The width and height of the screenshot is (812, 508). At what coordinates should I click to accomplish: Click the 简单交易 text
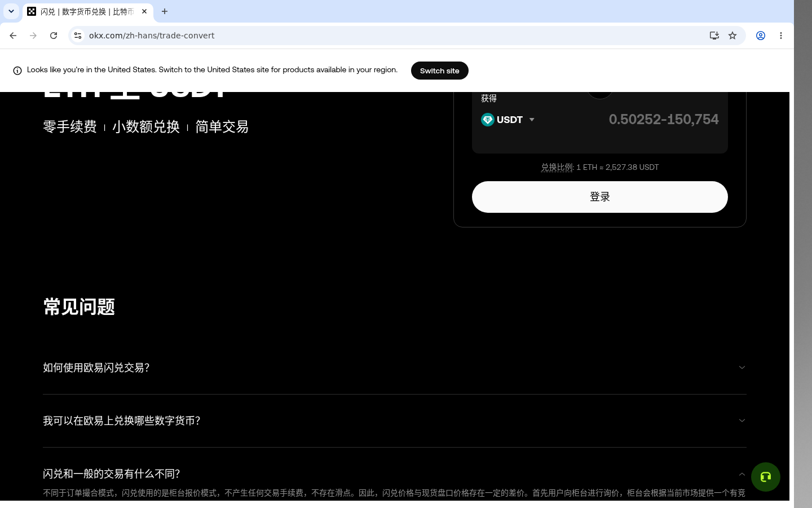coord(222,127)
